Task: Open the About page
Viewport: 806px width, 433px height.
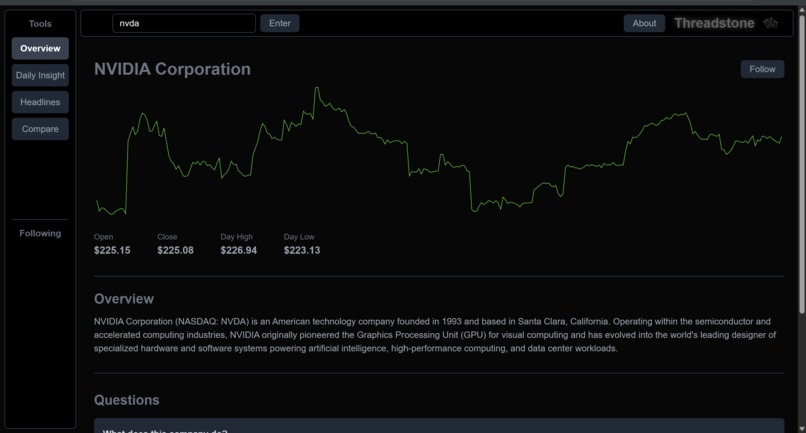Action: click(644, 23)
